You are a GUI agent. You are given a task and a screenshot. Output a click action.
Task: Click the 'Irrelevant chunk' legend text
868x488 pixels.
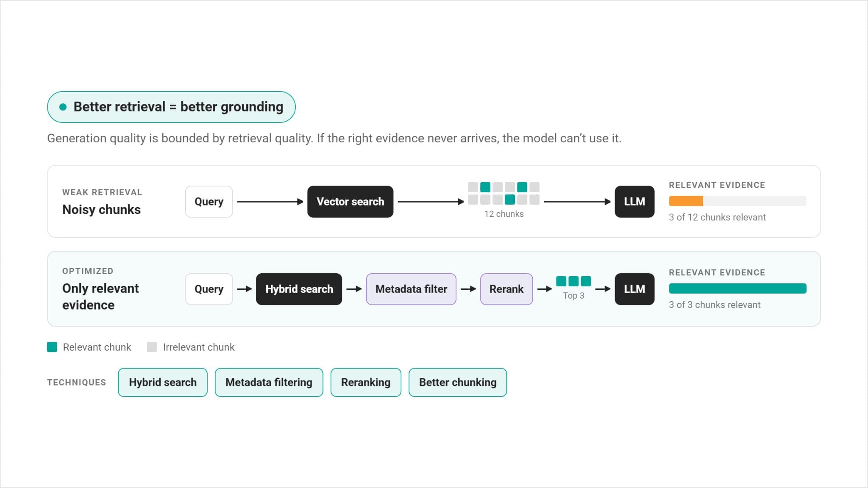click(199, 347)
